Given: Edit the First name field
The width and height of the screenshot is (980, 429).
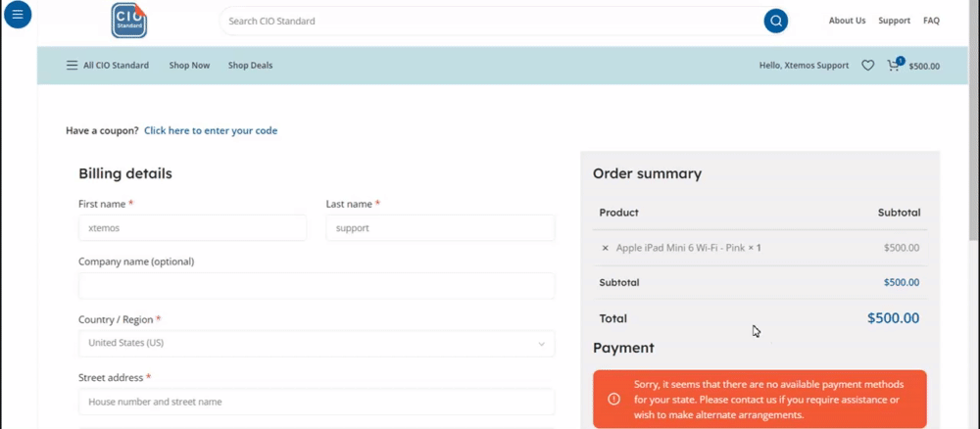Looking at the screenshot, I should point(192,228).
